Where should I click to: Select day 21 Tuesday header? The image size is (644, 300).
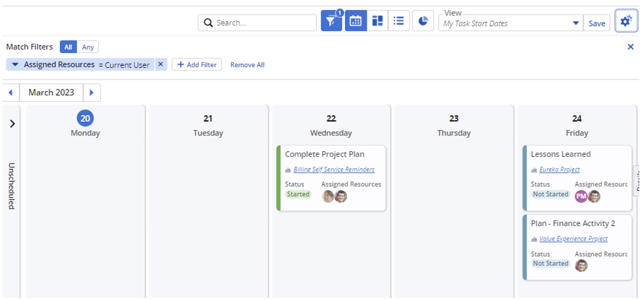click(x=208, y=125)
